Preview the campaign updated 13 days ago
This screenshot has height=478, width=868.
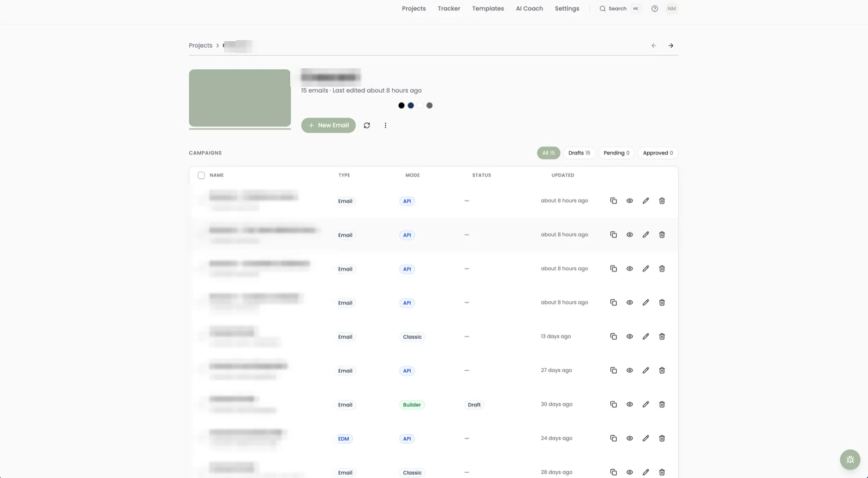coord(630,337)
